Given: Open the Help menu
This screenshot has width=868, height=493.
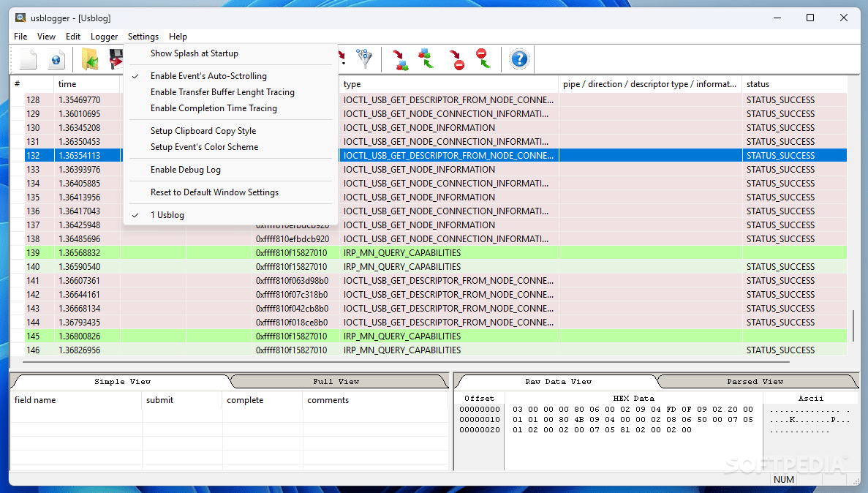Looking at the screenshot, I should 178,37.
